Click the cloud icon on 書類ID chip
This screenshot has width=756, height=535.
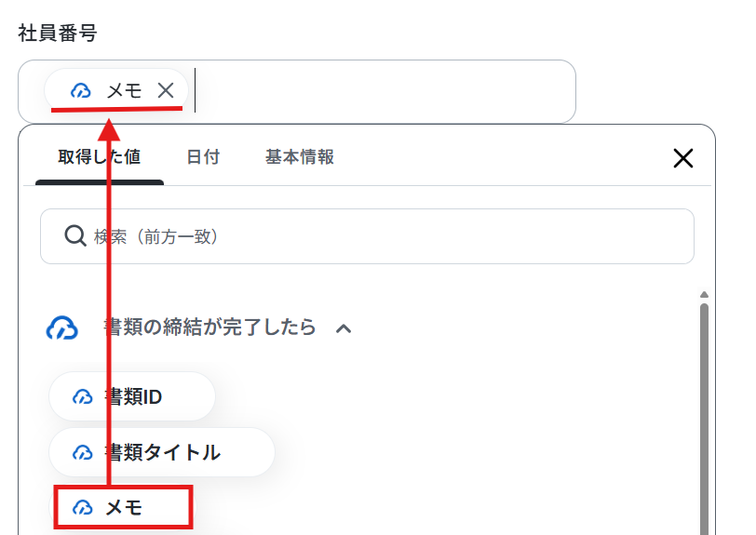[83, 397]
